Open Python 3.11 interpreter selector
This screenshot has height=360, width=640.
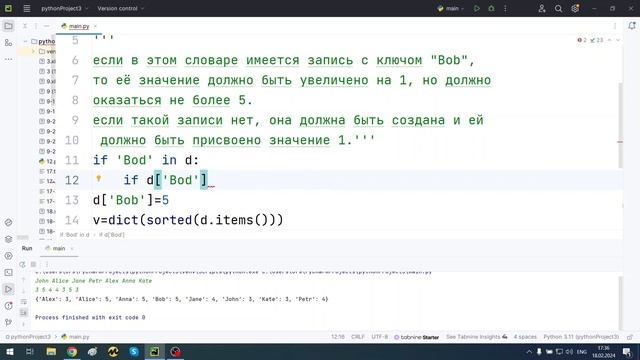point(581,337)
